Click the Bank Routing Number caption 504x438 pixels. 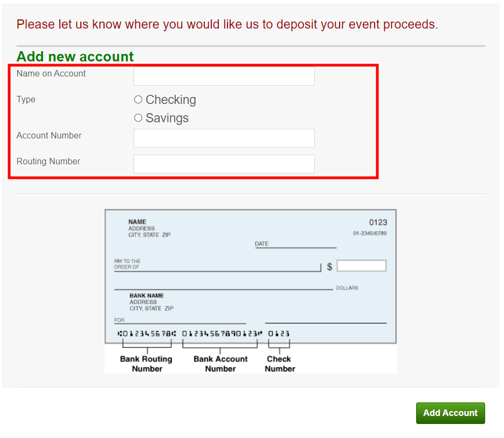146,364
